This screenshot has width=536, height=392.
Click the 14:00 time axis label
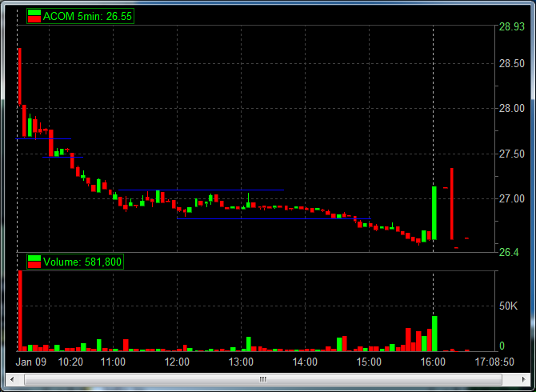pos(305,362)
